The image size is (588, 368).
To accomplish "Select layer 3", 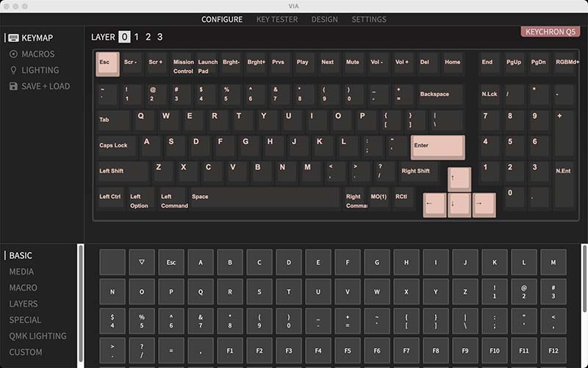I will [x=159, y=37].
